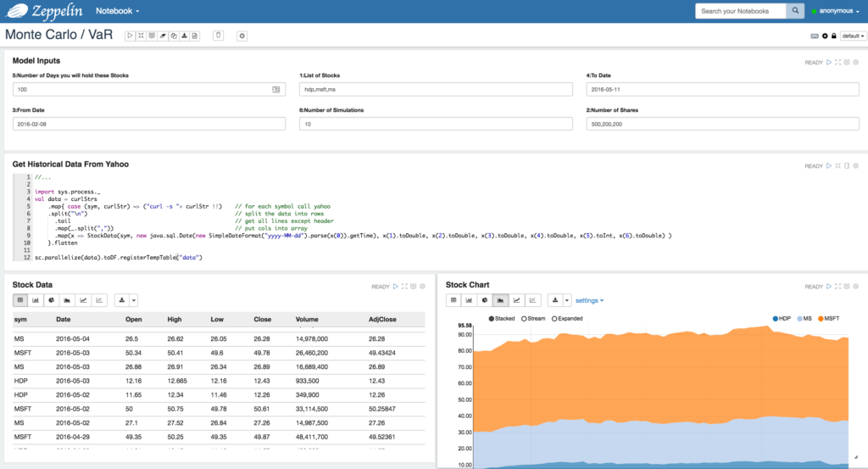Open the default interpreter mode dropdown

coord(852,36)
